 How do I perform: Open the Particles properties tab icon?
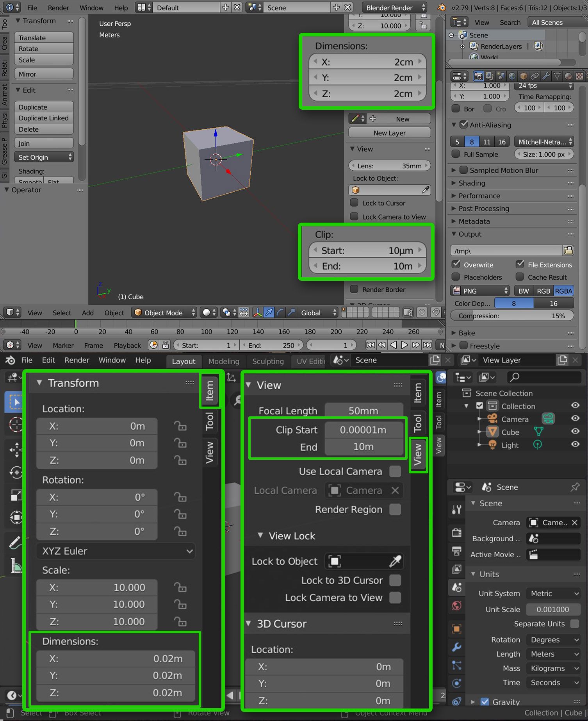pyautogui.click(x=456, y=665)
